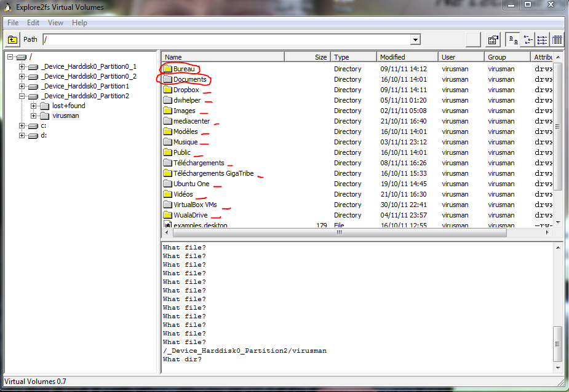This screenshot has width=569, height=392.
Task: Click the file list vertical scrollbar thumb
Action: point(558,126)
